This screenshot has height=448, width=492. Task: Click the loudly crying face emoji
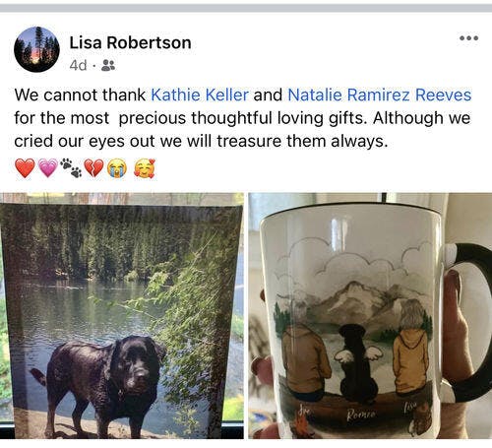pos(117,168)
